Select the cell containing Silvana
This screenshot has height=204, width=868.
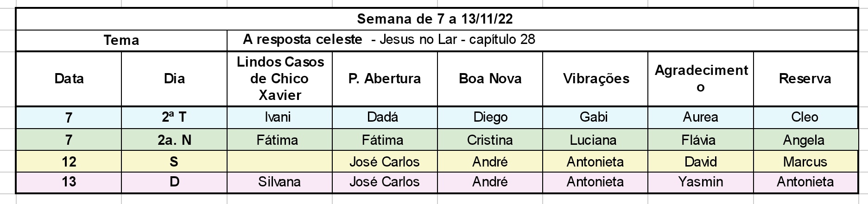click(x=280, y=182)
